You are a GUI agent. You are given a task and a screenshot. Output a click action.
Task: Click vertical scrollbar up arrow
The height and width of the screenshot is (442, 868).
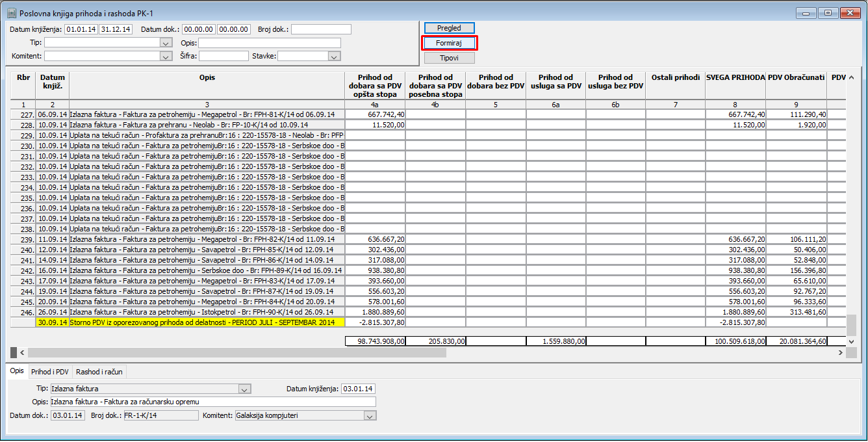[x=851, y=77]
